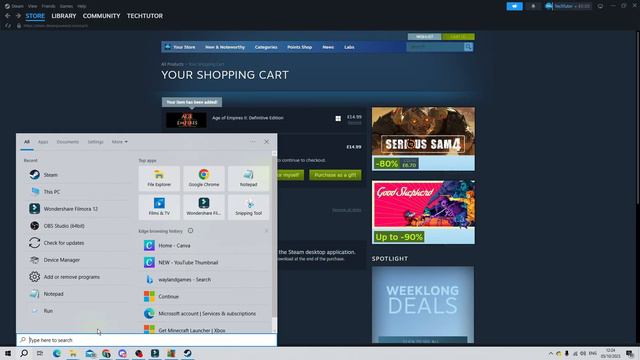Click the search panel vertical scrollbar

coord(274,241)
